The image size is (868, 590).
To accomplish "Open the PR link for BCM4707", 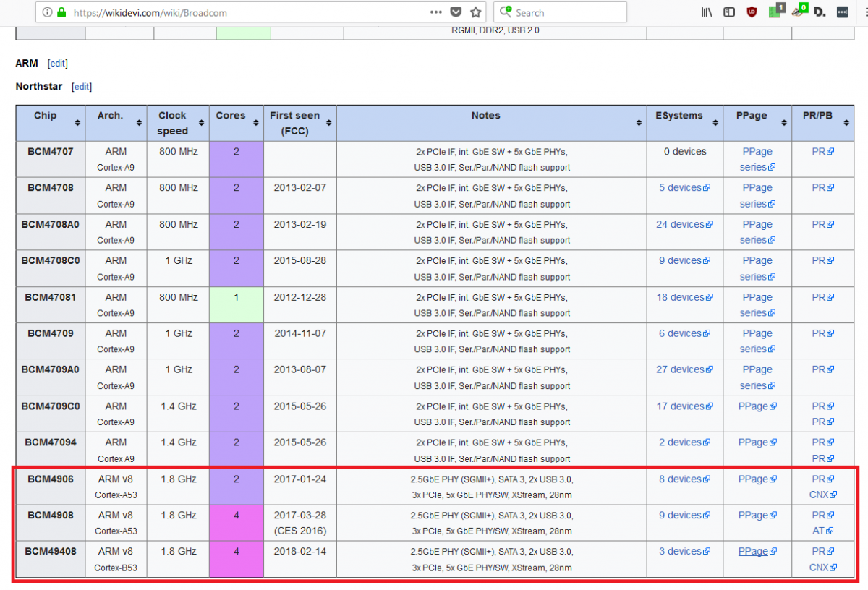I will (x=822, y=152).
